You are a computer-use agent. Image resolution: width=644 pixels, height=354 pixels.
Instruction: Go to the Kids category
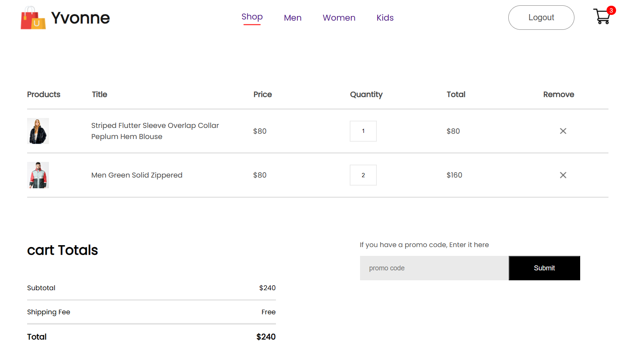tap(385, 18)
